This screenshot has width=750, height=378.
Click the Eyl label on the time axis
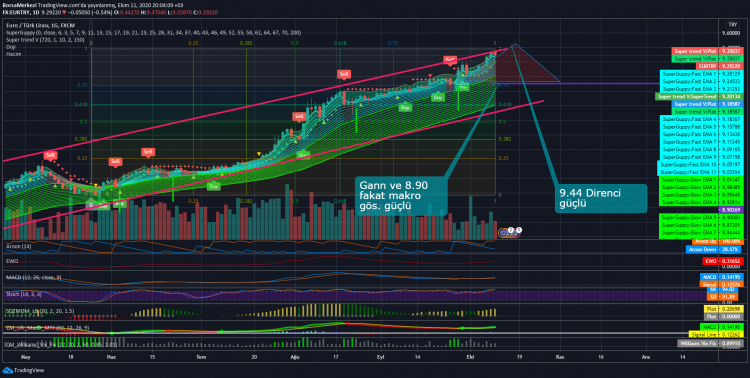[381, 357]
